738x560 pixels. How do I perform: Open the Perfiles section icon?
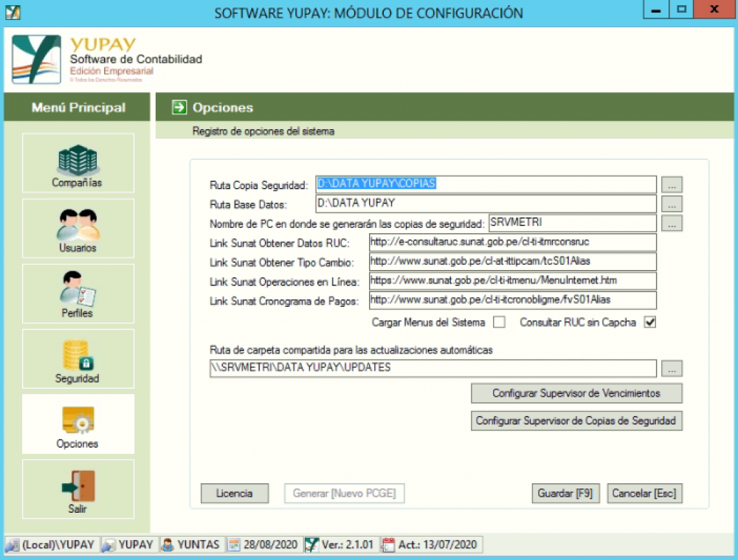pyautogui.click(x=77, y=288)
